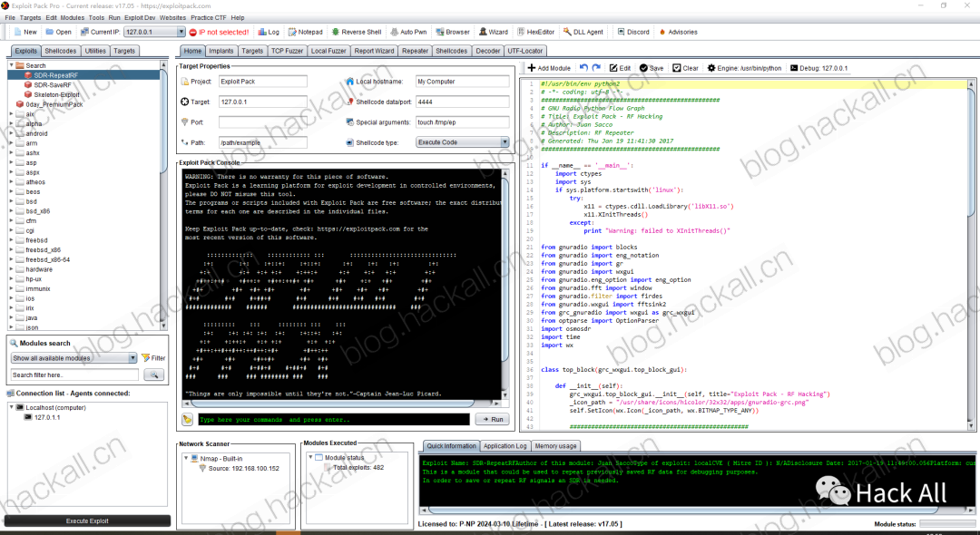Viewport: 980px width, 535px height.
Task: Click the search magnifier button under filter
Action: coord(153,374)
